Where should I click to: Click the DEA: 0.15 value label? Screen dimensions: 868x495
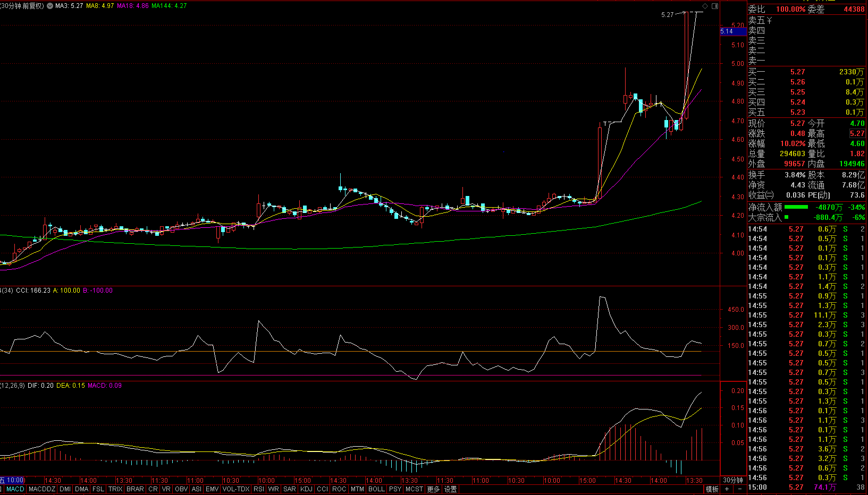pyautogui.click(x=70, y=386)
